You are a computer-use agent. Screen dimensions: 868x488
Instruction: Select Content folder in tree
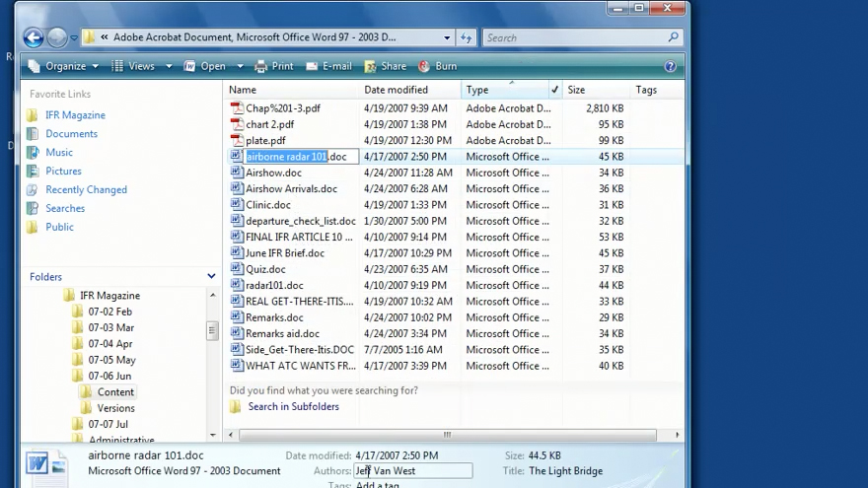pos(115,391)
